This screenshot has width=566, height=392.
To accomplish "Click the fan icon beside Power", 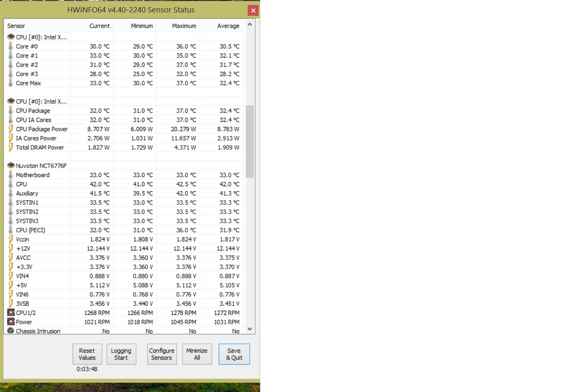I will (11, 321).
